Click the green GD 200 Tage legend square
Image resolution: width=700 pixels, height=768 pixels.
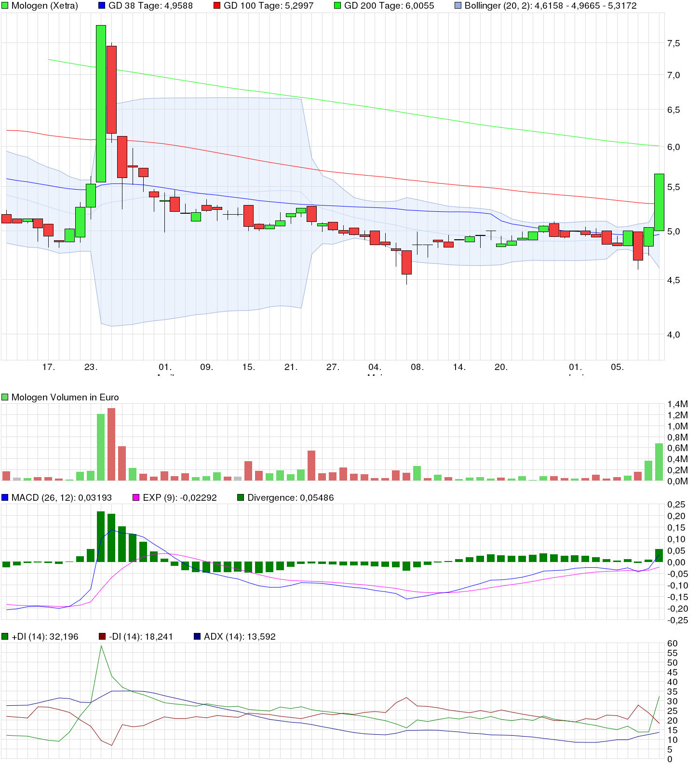pos(337,6)
